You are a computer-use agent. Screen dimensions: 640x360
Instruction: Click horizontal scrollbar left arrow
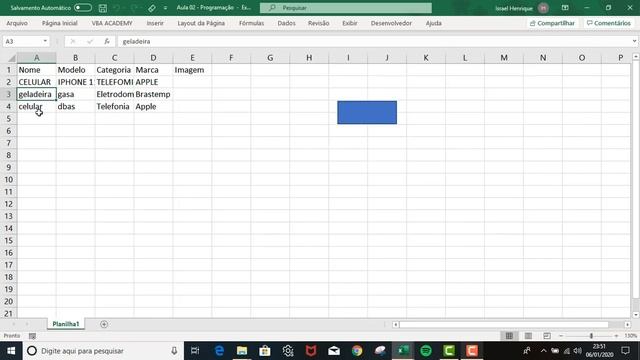[395, 324]
